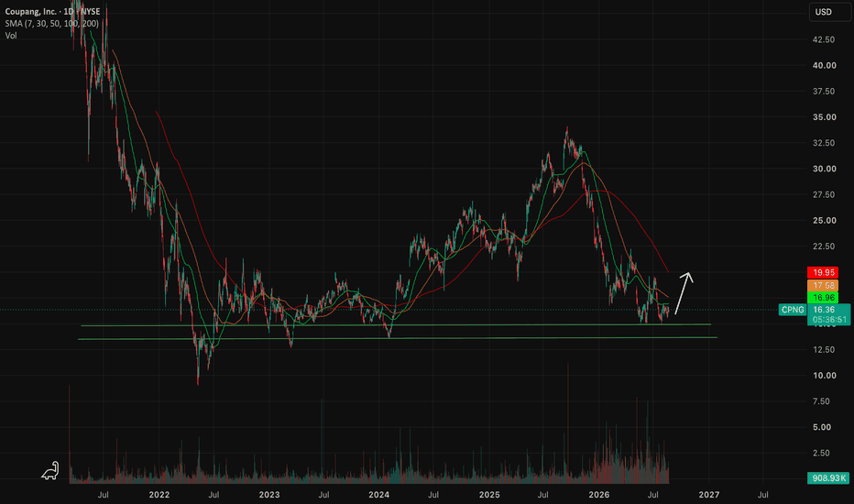This screenshot has height=504, width=854.
Task: Click the 10.00 price scale level
Action: coord(824,376)
